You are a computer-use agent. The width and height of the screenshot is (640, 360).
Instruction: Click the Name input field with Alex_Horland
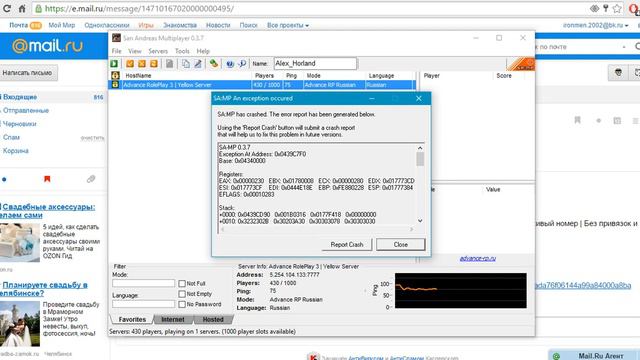[315, 64]
